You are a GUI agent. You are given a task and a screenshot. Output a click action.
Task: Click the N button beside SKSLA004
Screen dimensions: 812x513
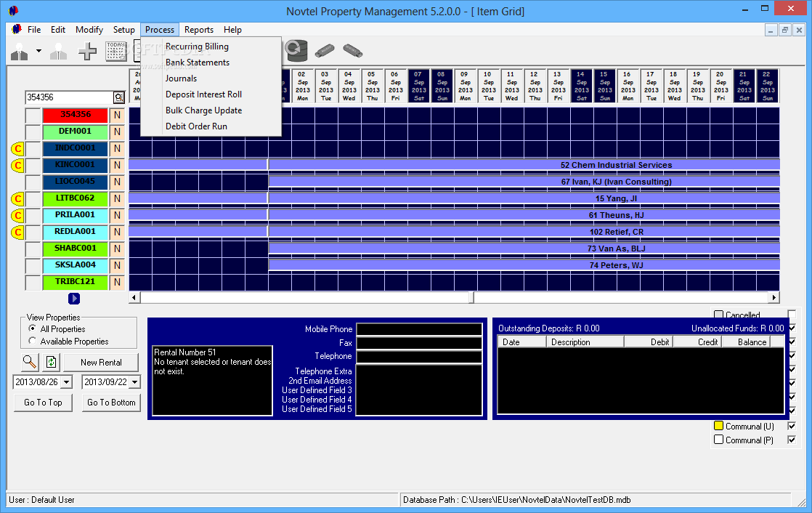[117, 265]
